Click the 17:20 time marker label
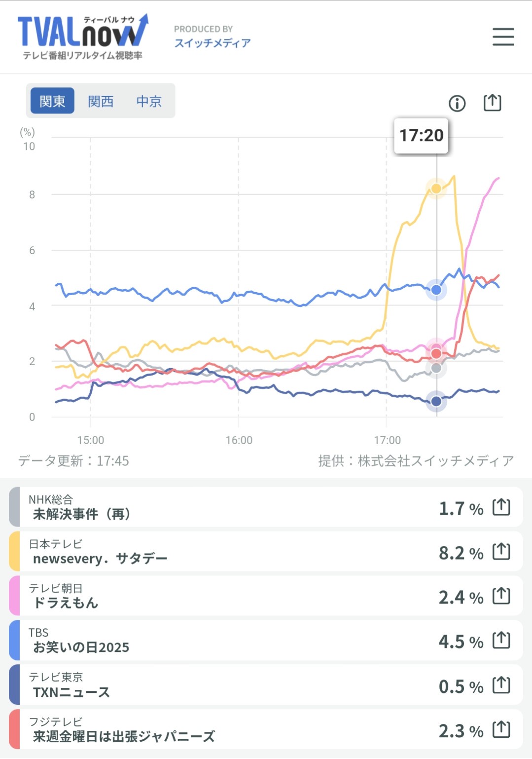Screen dimensions: 532x759 click(x=421, y=135)
